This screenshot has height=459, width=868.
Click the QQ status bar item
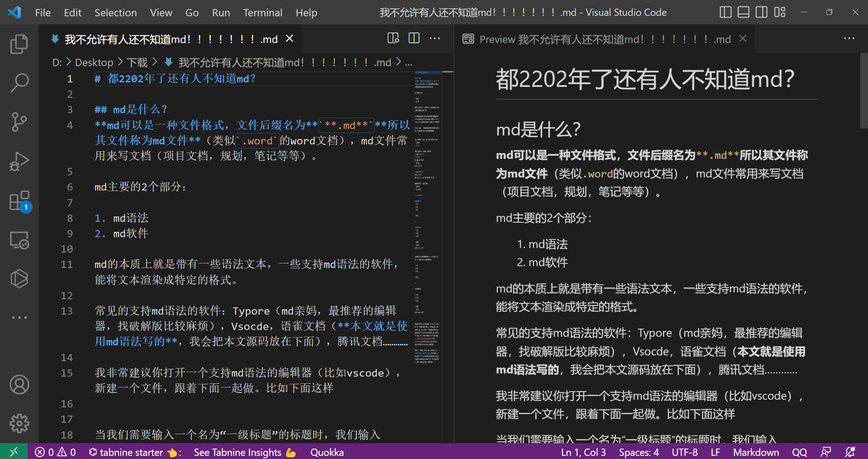pos(799,452)
